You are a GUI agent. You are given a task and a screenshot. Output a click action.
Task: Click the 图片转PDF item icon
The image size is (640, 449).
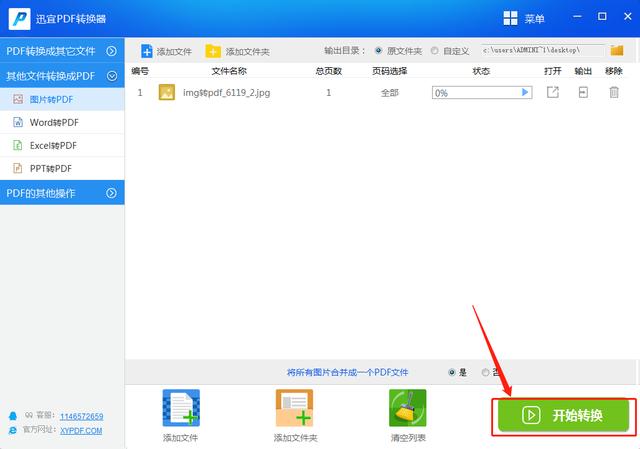pos(18,99)
